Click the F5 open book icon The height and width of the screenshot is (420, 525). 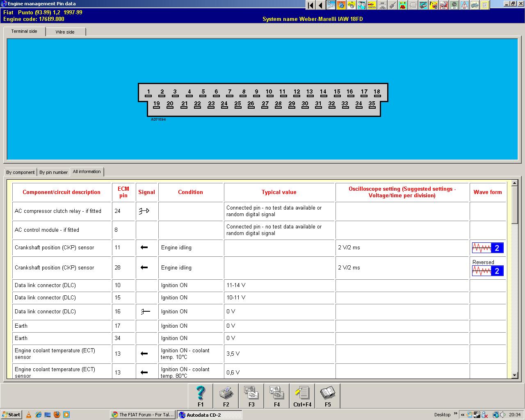coord(328,396)
